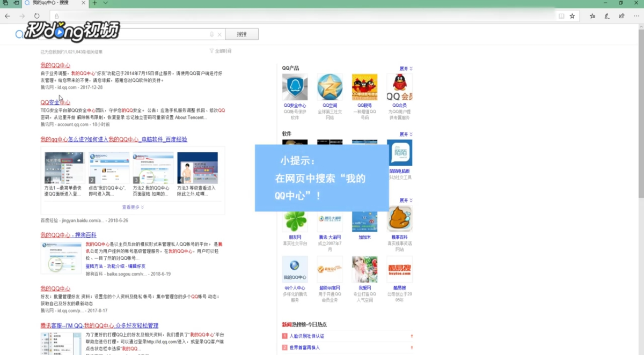Open the favorites hub icon
The height and width of the screenshot is (355, 644).
point(592,16)
